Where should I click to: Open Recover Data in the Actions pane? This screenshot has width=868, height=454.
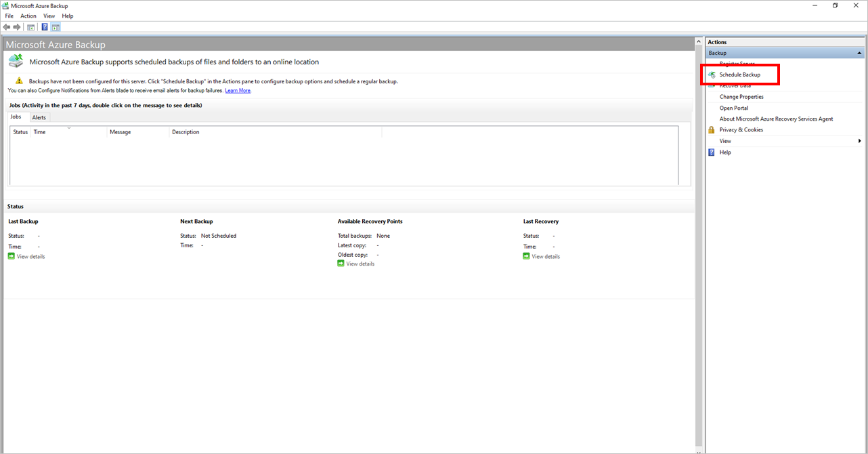(735, 85)
